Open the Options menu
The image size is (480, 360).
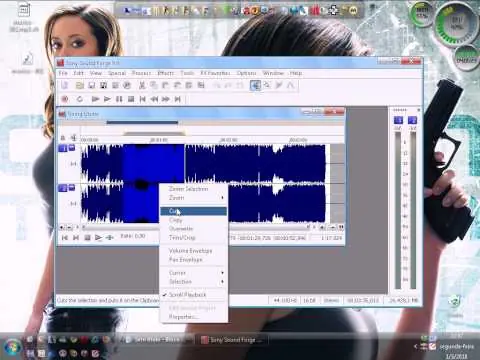[x=246, y=73]
